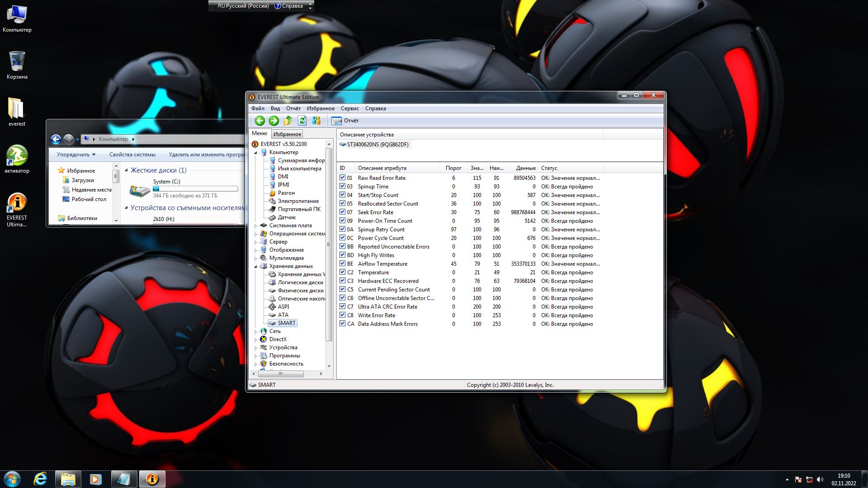Expand the DirectX tree node
868x488 pixels.
tap(255, 340)
